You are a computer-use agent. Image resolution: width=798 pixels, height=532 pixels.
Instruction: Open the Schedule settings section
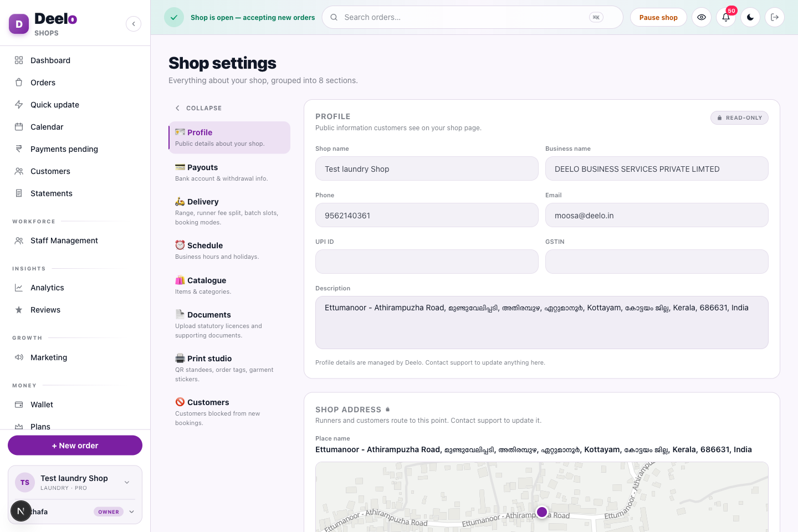pos(229,250)
